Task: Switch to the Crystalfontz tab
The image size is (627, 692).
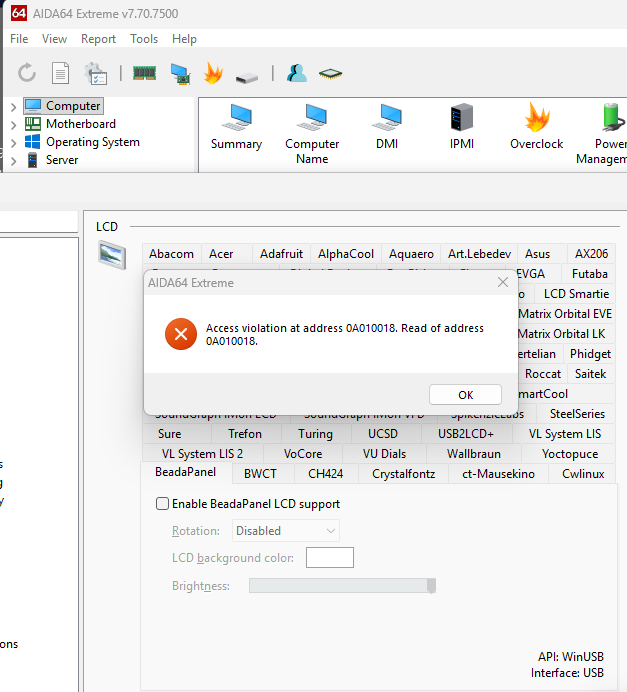Action: point(403,474)
